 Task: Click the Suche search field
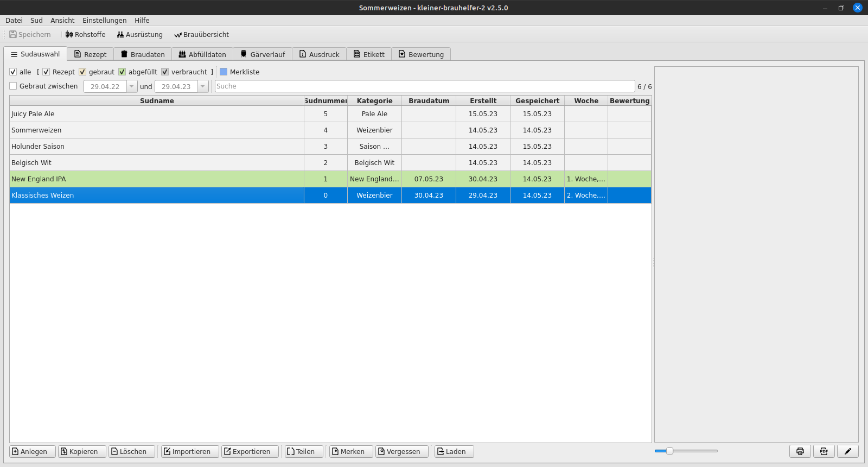tap(424, 86)
